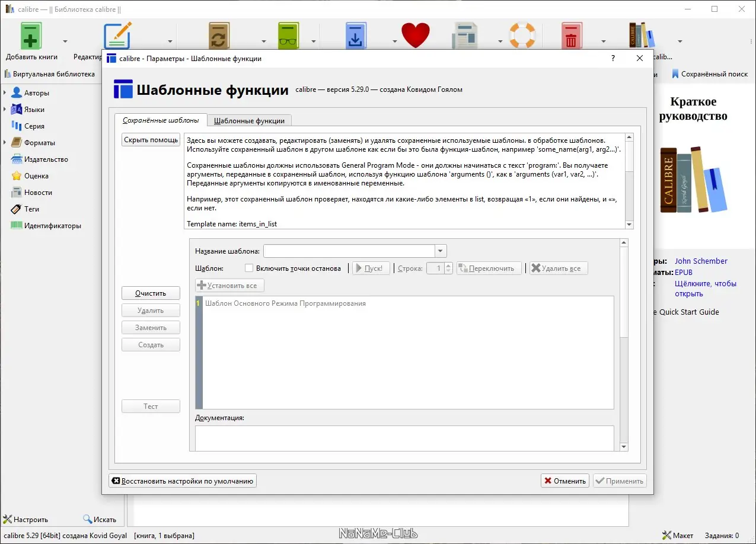Click in the template code editor area
Viewport: 756px width, 544px height.
pyautogui.click(x=408, y=353)
